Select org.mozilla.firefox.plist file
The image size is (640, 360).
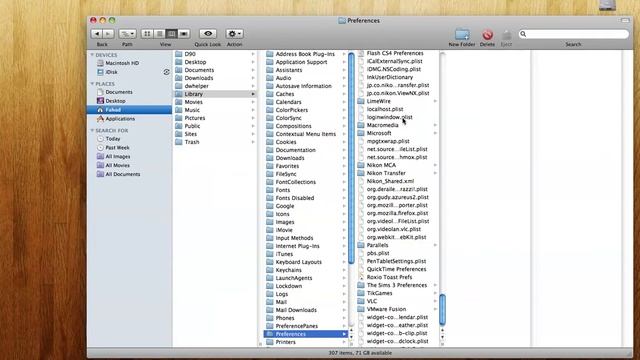(x=398, y=213)
